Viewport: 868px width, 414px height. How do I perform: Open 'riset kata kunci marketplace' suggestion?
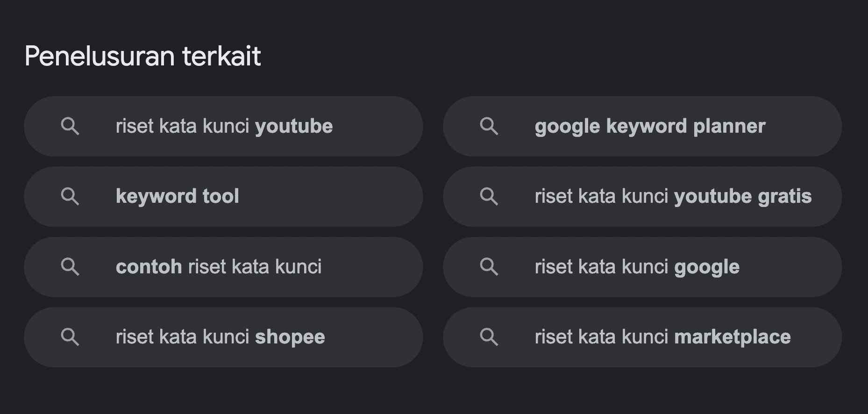pos(662,337)
